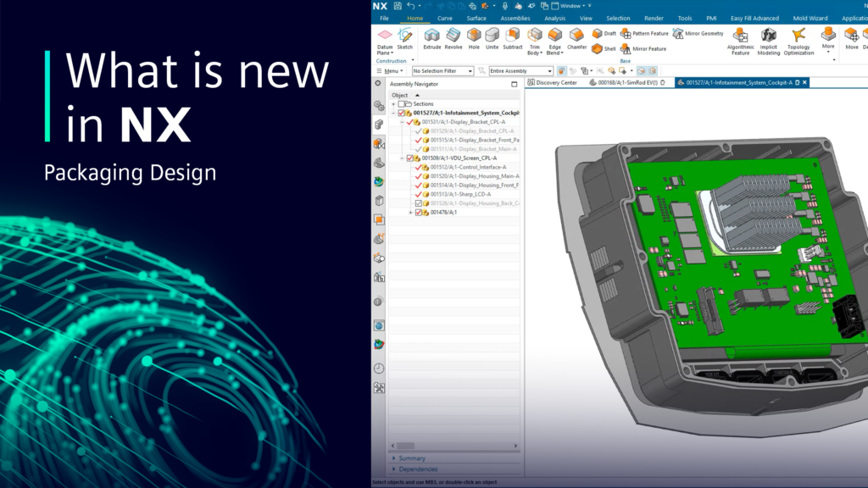This screenshot has height=488, width=868.
Task: Select the Extrude tool
Action: click(432, 36)
